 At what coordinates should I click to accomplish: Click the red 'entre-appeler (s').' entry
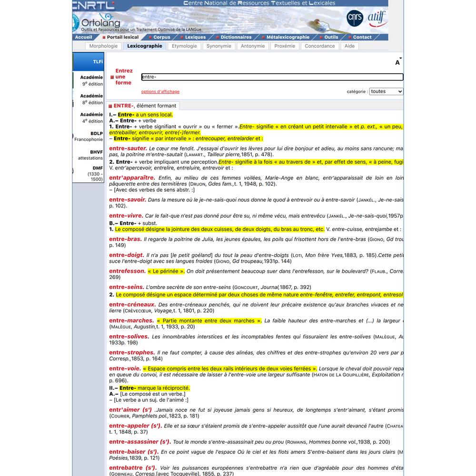tap(135, 426)
